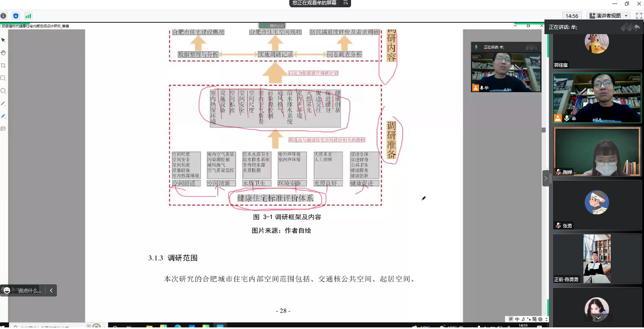Select the line drawing tool
The width and height of the screenshot is (644, 329).
[x=3, y=104]
